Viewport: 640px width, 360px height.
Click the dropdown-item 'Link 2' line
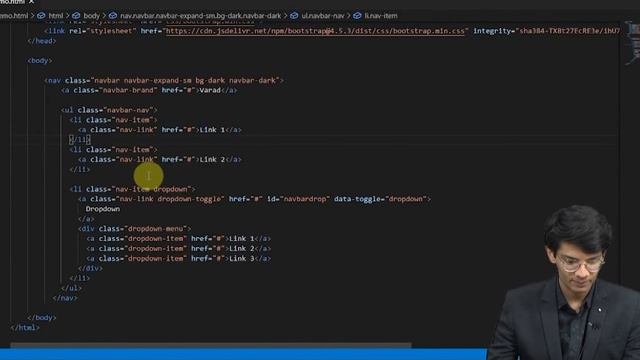click(178, 249)
